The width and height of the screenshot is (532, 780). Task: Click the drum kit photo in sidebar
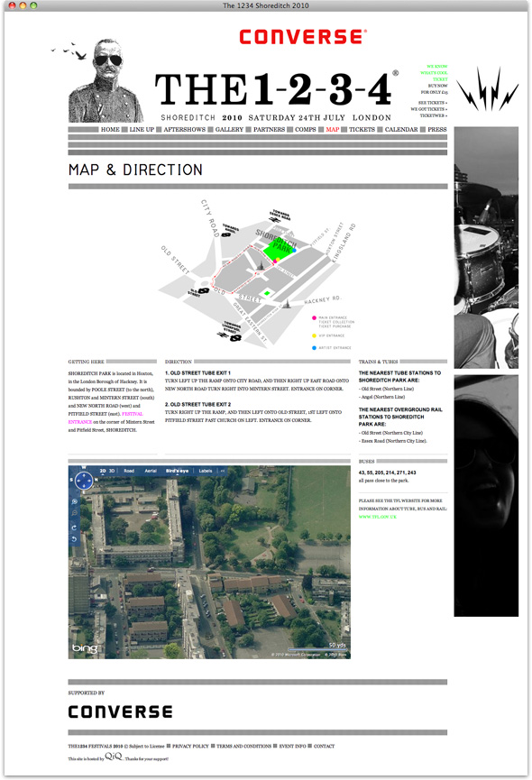pyautogui.click(x=486, y=247)
